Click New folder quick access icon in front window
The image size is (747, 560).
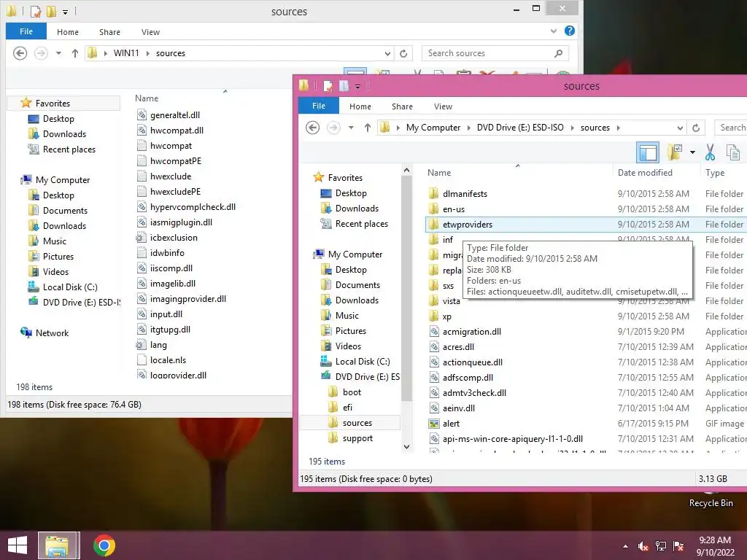[x=344, y=86]
